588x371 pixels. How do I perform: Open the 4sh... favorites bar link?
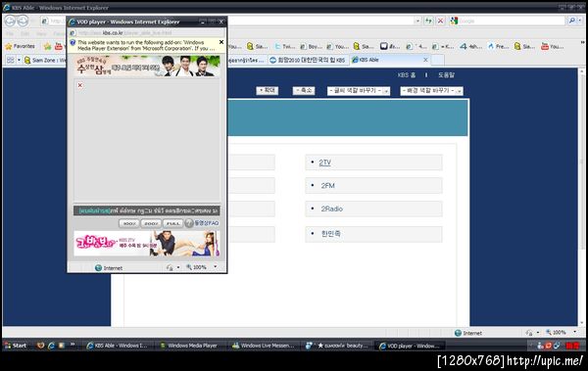pyautogui.click(x=470, y=46)
